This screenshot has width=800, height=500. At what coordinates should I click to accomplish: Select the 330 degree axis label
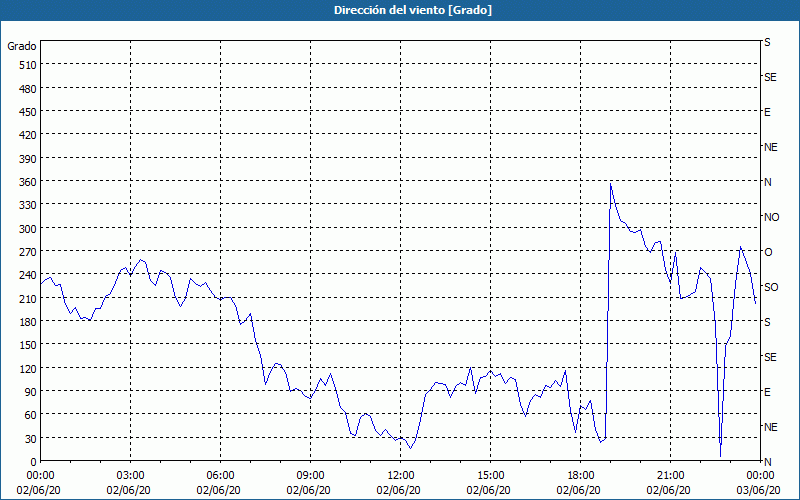pyautogui.click(x=28, y=205)
